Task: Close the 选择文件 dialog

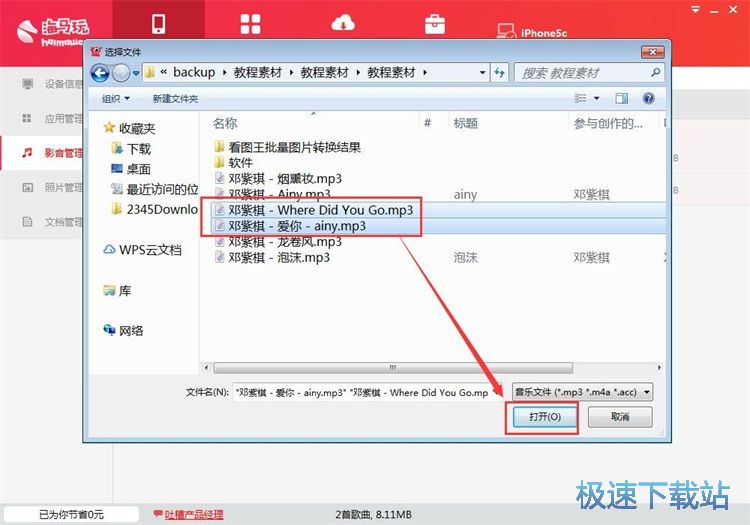Action: [652, 52]
